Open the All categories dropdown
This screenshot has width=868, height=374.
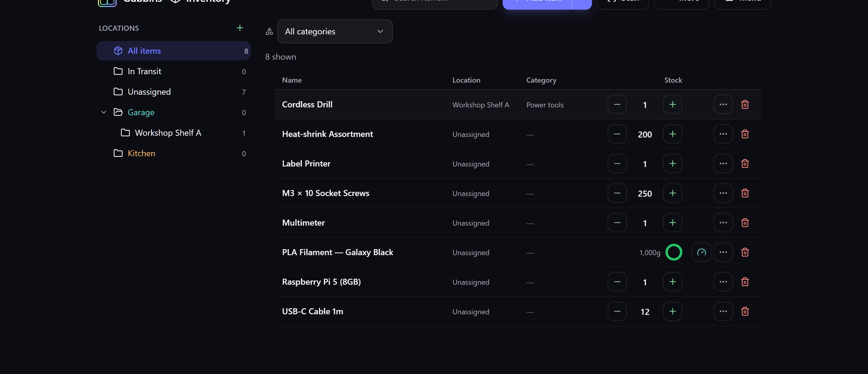click(x=335, y=31)
